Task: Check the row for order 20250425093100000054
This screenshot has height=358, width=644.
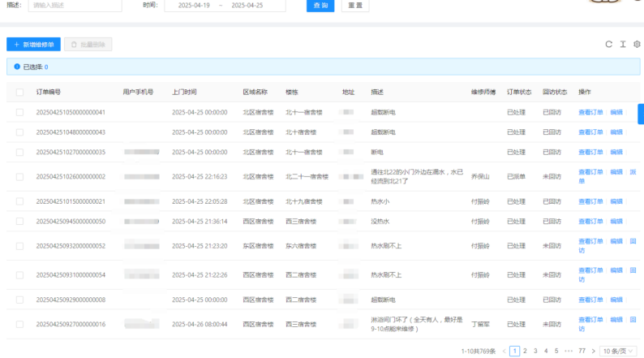Action: coord(19,275)
